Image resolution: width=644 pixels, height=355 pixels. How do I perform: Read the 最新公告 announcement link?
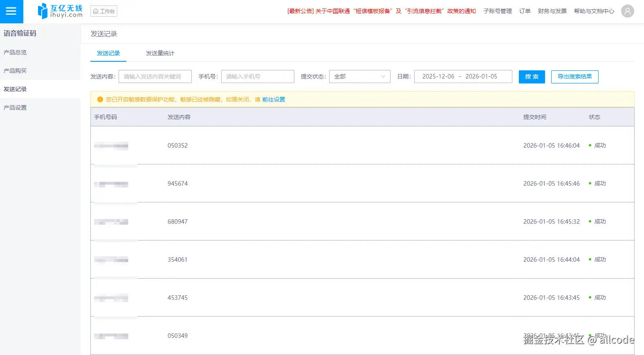(381, 11)
